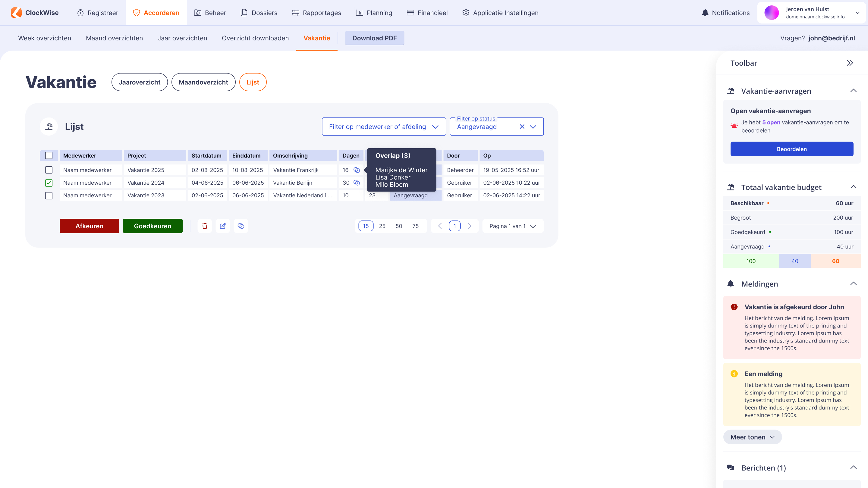Screen dimensions: 868x488
Task: Click the overlap circles icon beside the edit icon
Action: coord(241,226)
